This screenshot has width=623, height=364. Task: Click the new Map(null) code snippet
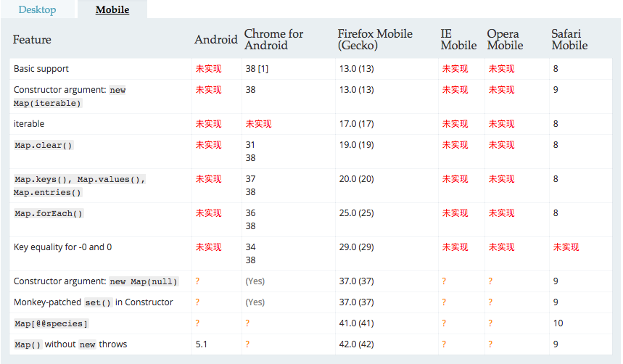[144, 282]
